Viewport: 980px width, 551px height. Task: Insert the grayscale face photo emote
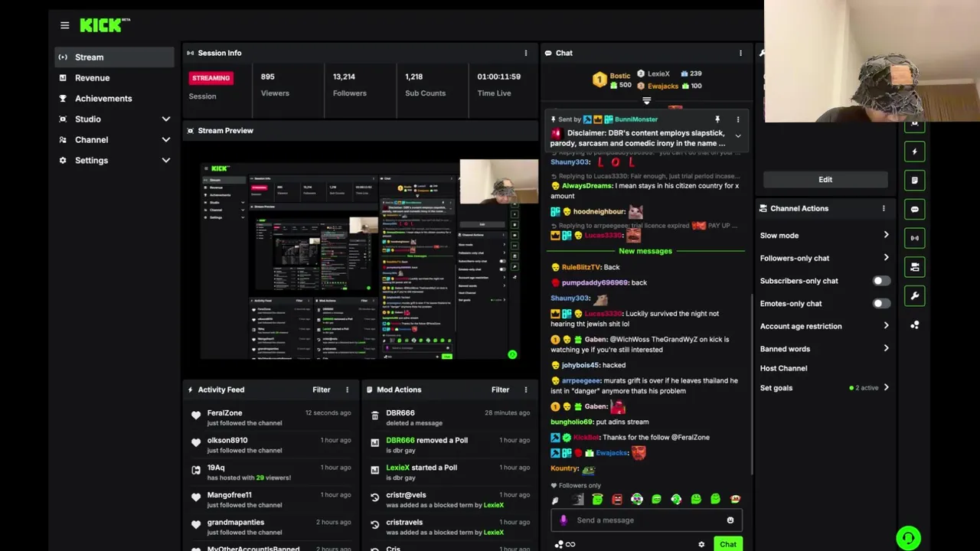pyautogui.click(x=577, y=499)
